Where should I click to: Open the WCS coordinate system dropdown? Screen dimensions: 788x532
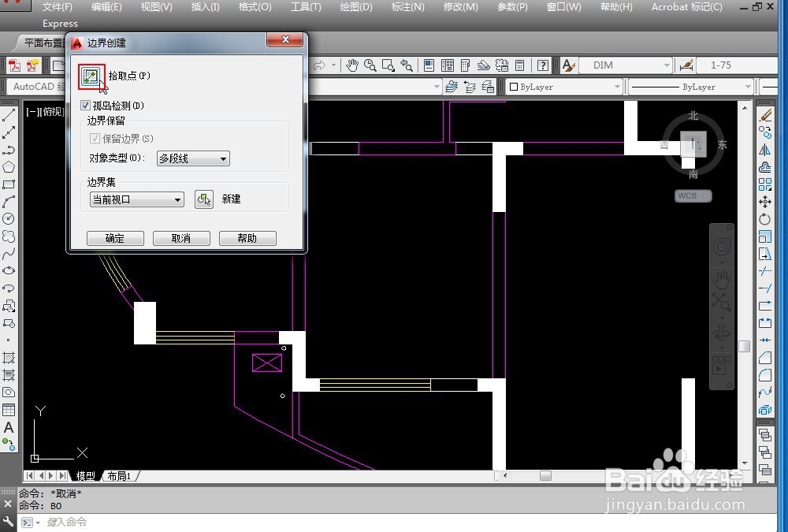[x=693, y=195]
